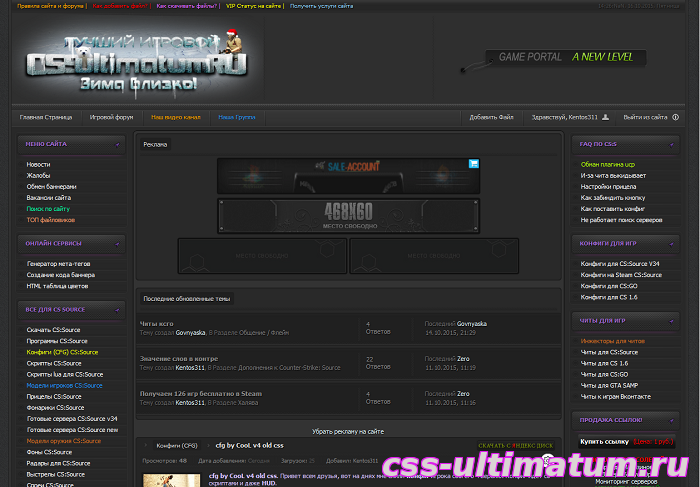Open Готовые сервера CS:Source v34 link
Screen dimensions: 700x487
72,419
